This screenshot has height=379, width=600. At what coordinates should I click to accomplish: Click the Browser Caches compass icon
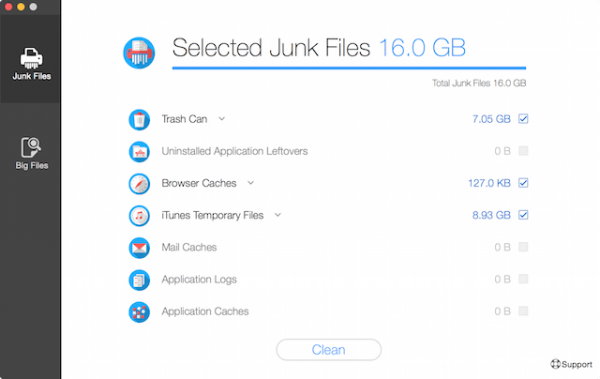pyautogui.click(x=139, y=184)
